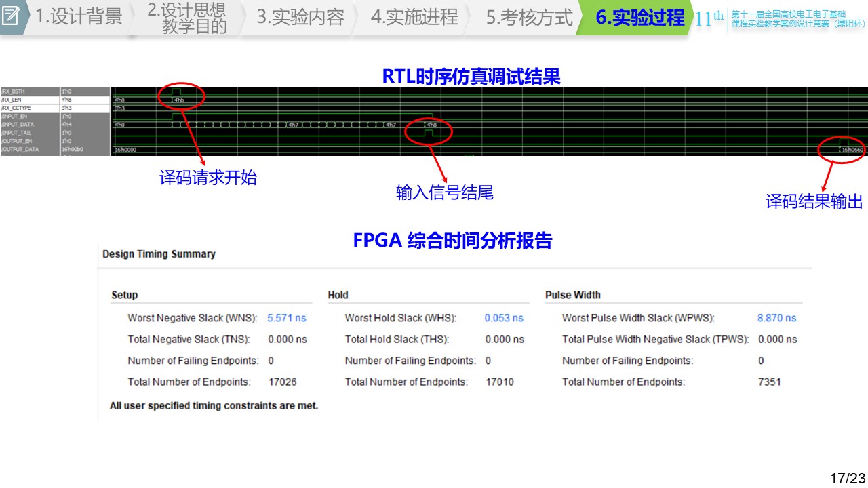Click the active 6.实验过程 tab

click(639, 18)
